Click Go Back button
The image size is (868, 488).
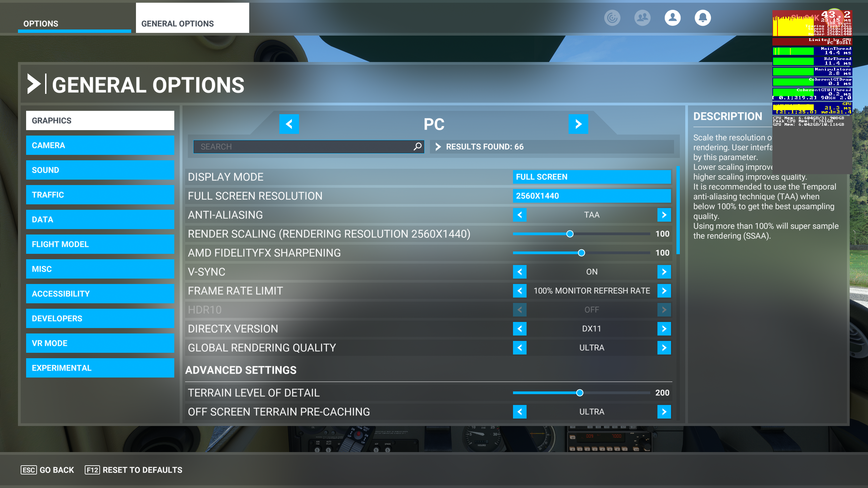[47, 470]
